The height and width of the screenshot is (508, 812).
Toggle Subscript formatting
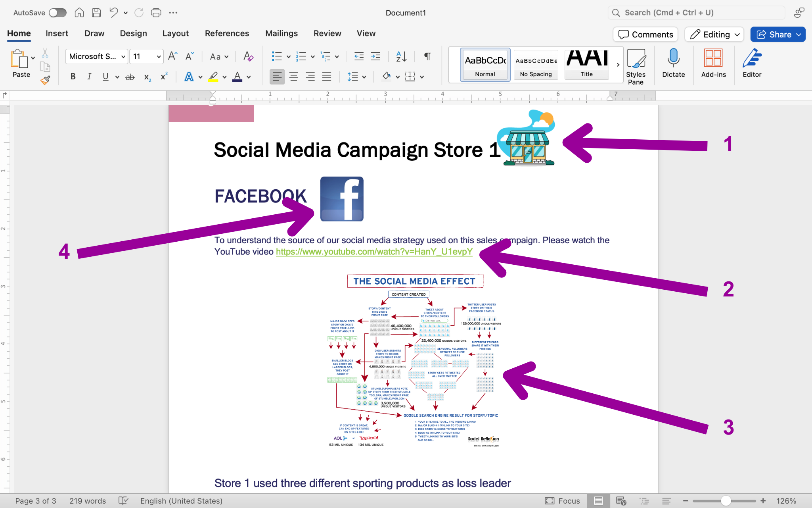click(147, 77)
